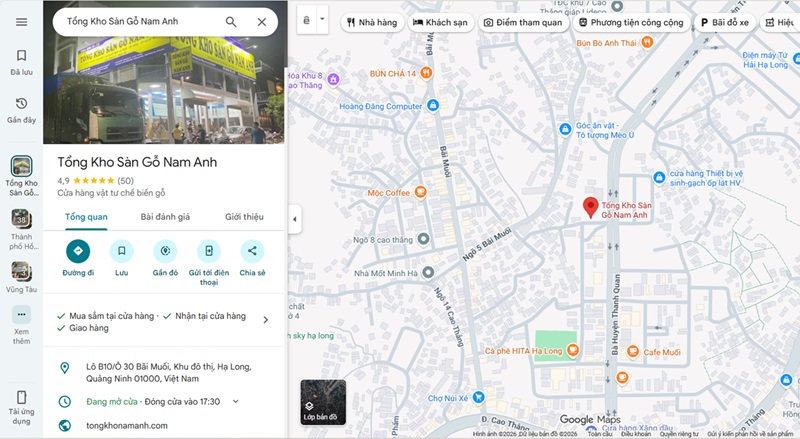This screenshot has height=439, width=800.
Task: Open Quyền riêng tư privacy link
Action: [678, 434]
